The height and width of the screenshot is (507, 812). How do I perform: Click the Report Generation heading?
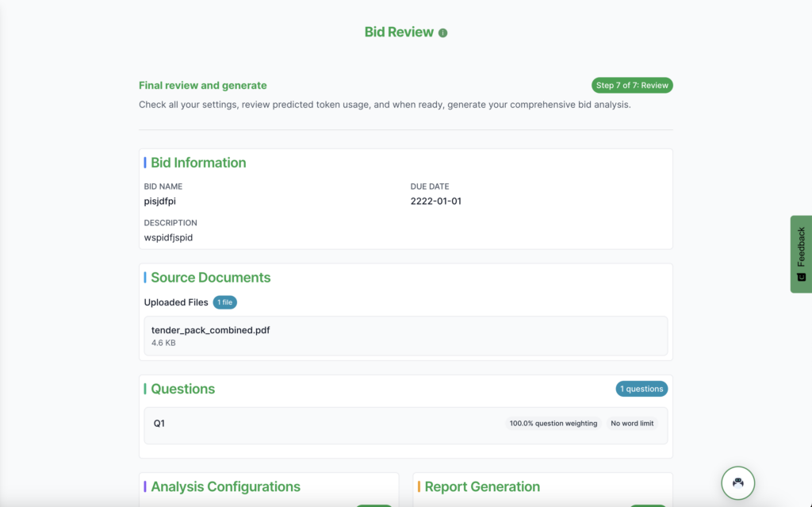tap(482, 486)
